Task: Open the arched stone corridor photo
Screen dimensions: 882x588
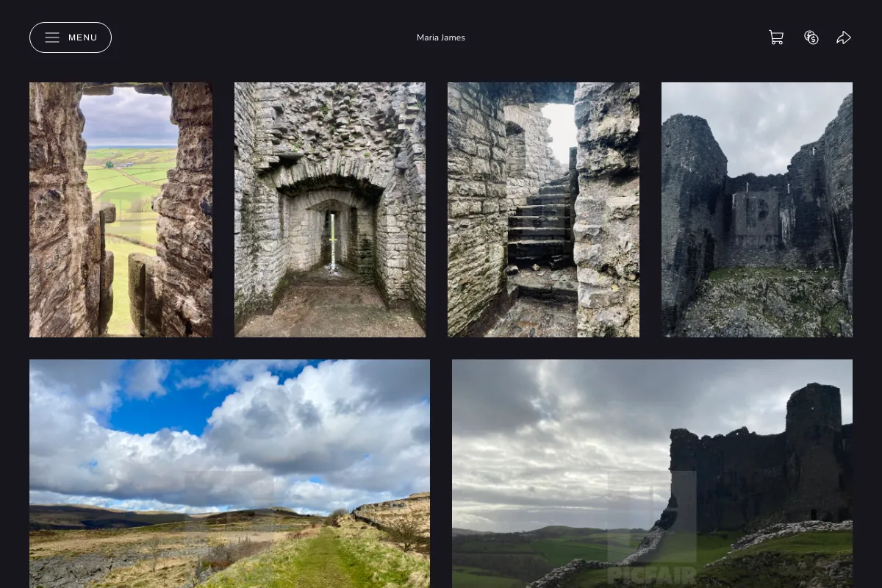Action: click(330, 209)
